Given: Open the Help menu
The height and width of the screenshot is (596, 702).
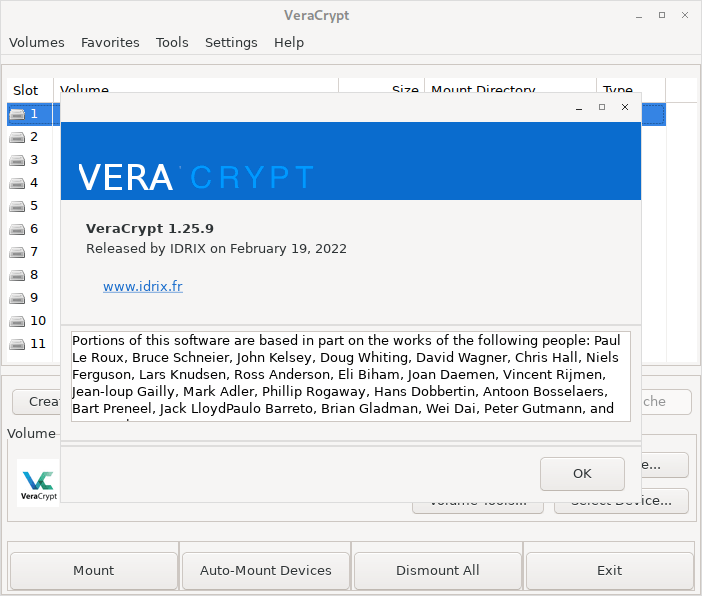Looking at the screenshot, I should 289,42.
